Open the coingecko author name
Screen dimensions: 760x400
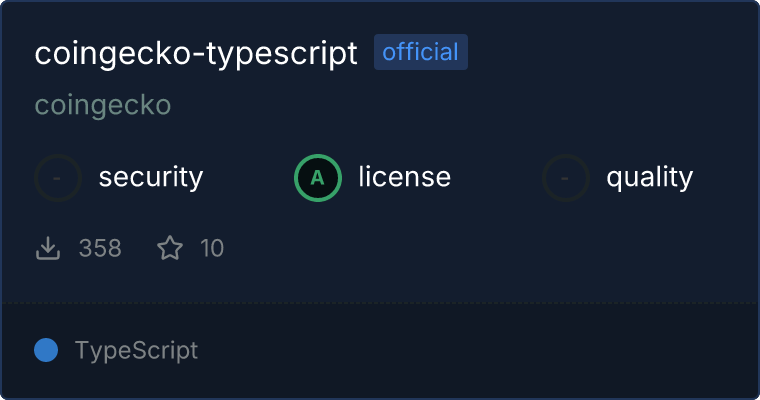coord(103,105)
